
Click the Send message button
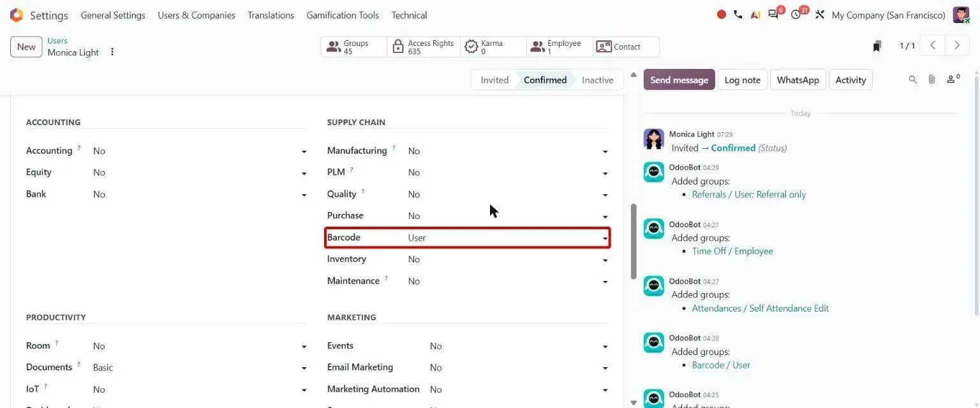[679, 80]
